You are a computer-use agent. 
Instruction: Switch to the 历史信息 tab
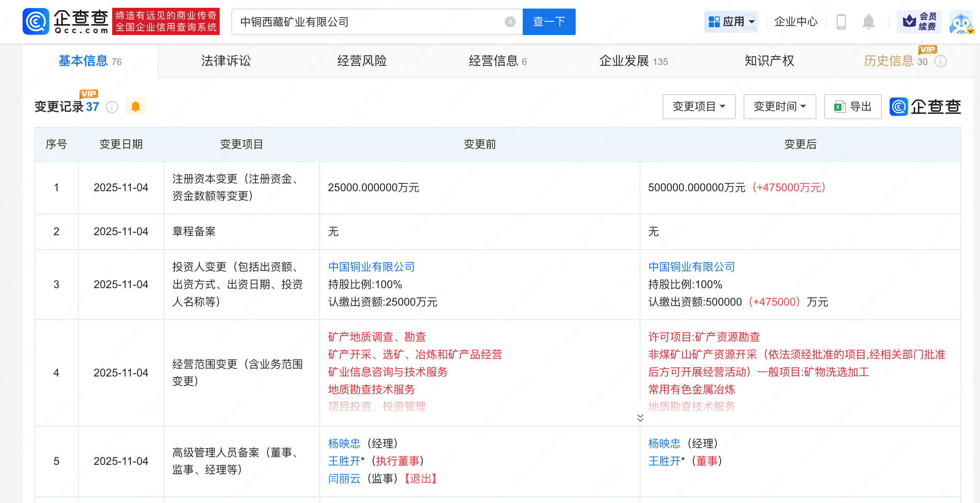[x=889, y=61]
